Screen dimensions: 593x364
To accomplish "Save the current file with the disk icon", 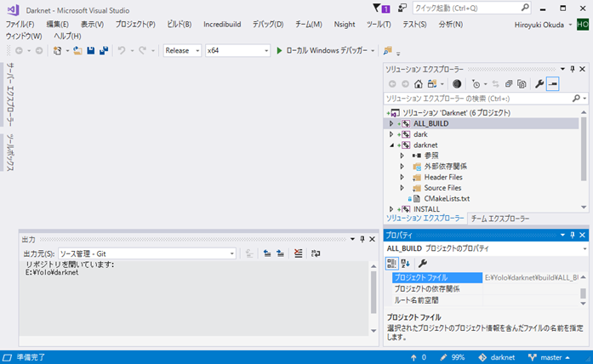I will [x=91, y=51].
